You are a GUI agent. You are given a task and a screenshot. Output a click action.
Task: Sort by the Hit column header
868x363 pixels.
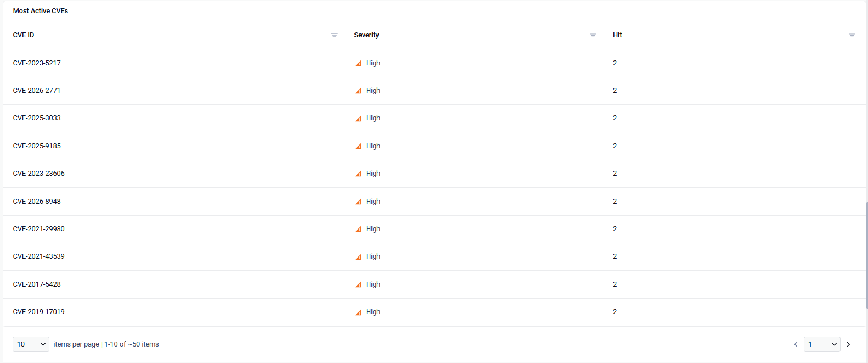click(x=617, y=35)
